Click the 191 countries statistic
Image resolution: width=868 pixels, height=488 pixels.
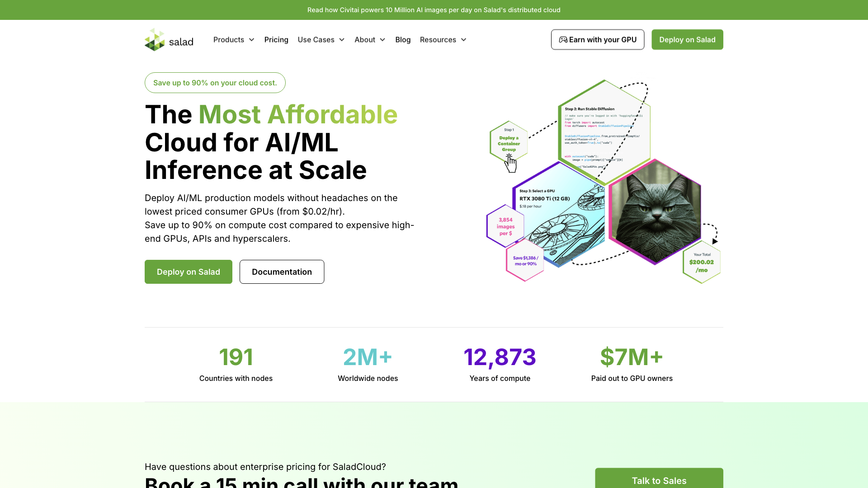pyautogui.click(x=236, y=357)
